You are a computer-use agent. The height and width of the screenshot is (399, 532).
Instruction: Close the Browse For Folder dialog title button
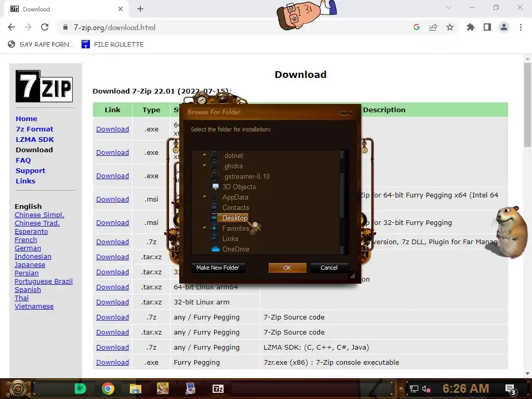(346, 113)
